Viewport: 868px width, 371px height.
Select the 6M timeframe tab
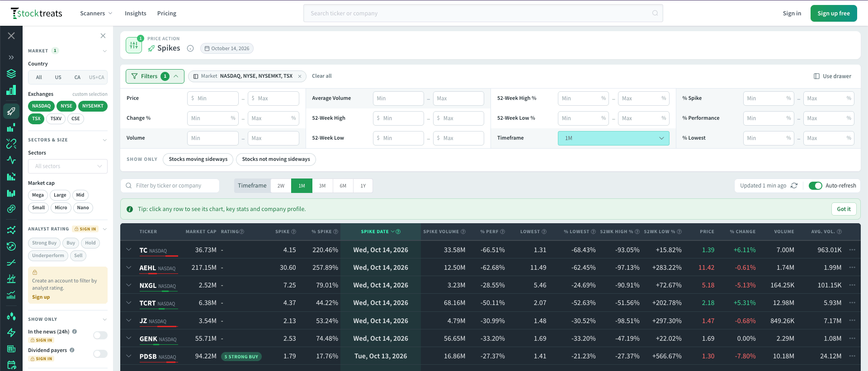pos(343,186)
